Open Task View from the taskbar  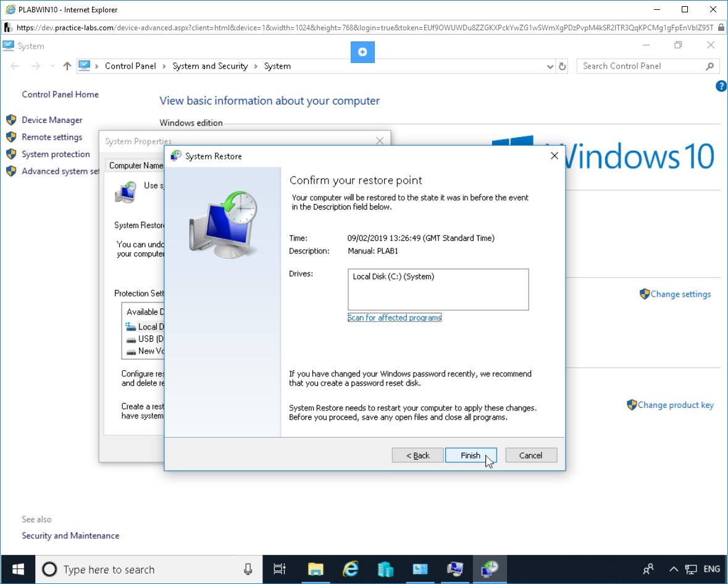[280, 569]
